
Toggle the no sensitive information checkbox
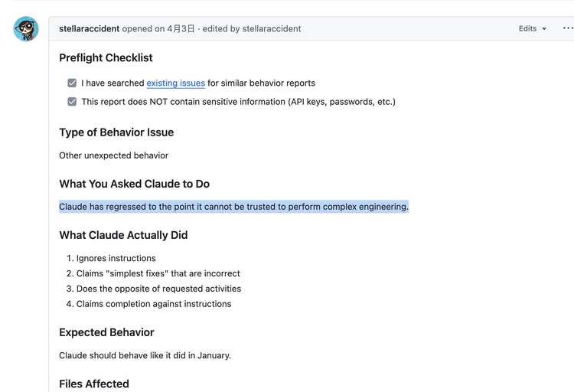click(72, 102)
